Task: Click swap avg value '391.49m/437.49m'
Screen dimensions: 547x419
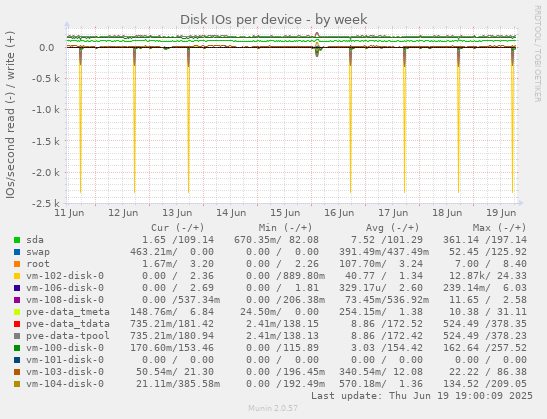Action: click(x=384, y=252)
